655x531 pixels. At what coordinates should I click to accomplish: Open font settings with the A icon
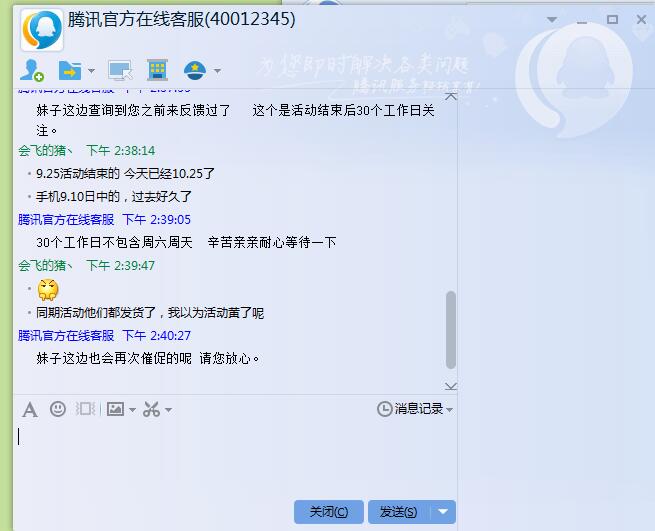pyautogui.click(x=30, y=409)
